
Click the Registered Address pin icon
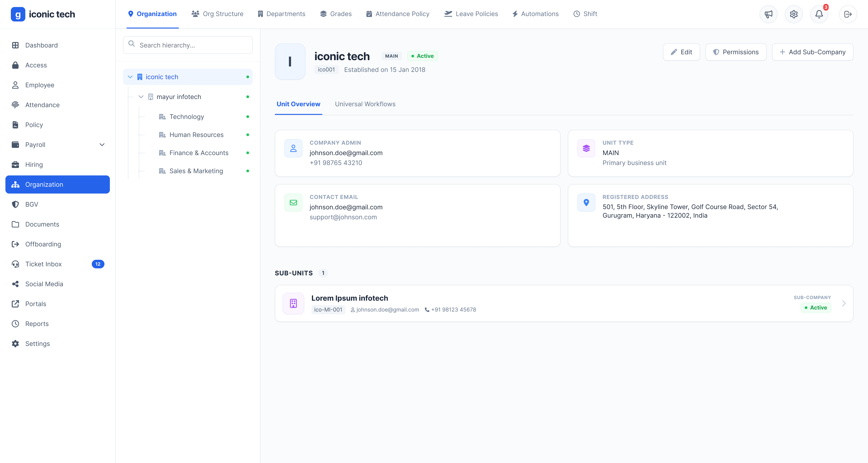click(x=586, y=203)
